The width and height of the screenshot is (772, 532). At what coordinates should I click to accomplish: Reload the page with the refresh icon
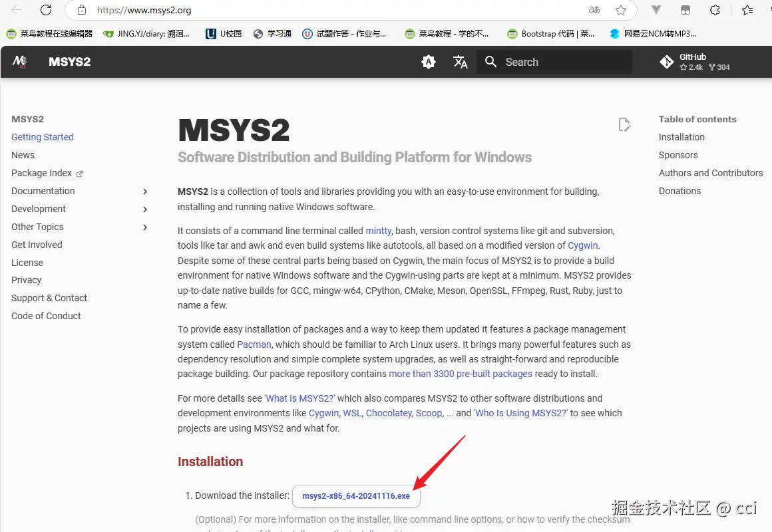(46, 10)
